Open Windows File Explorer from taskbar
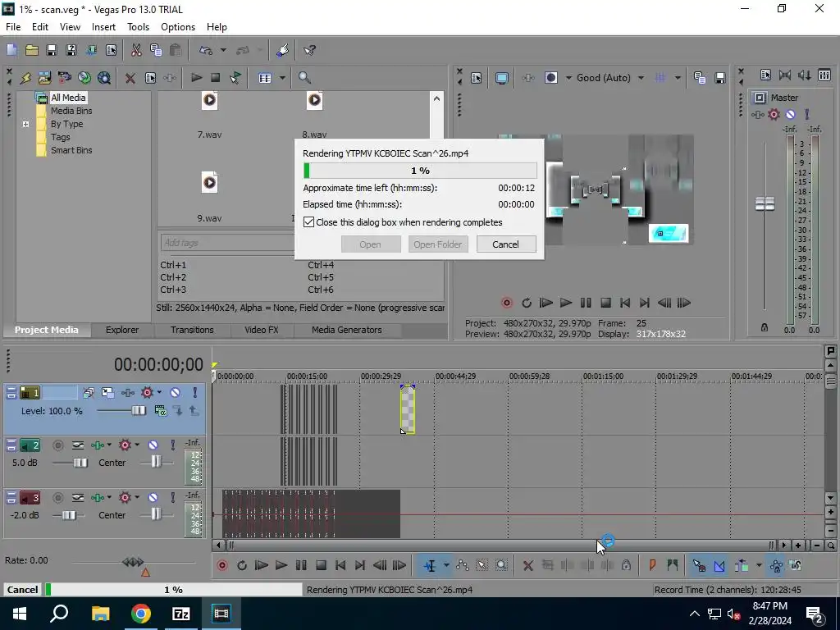This screenshot has height=630, width=840. coord(100,614)
